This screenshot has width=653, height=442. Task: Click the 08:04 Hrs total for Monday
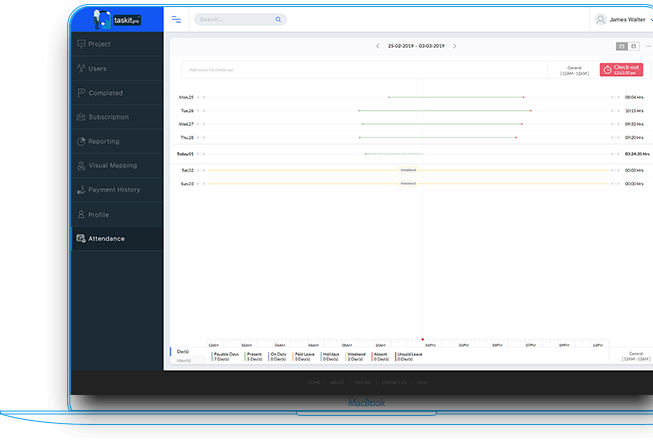[634, 97]
